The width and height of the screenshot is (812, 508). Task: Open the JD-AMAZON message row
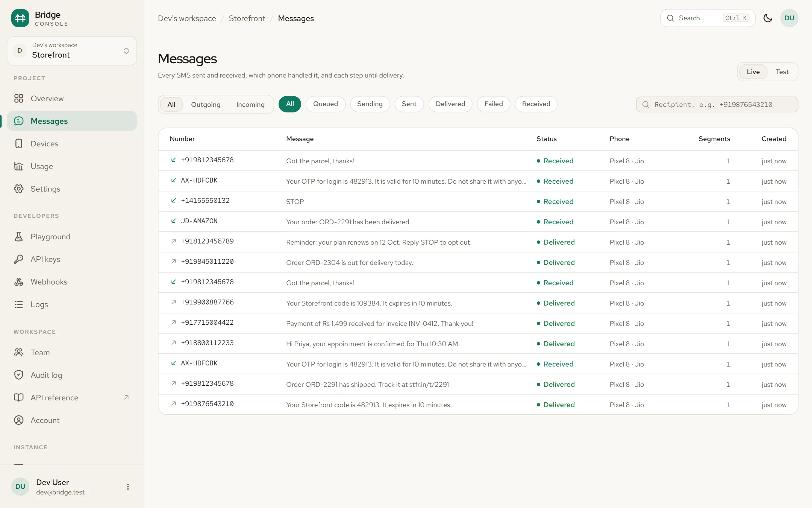pyautogui.click(x=478, y=222)
